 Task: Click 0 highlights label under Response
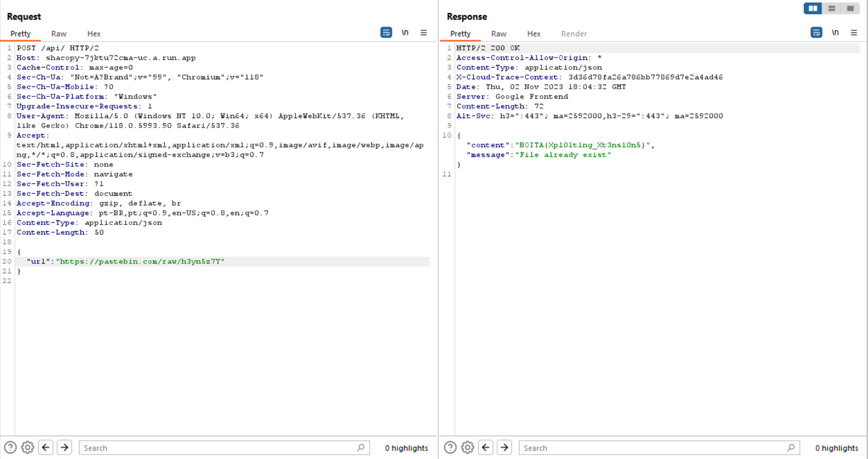click(836, 448)
